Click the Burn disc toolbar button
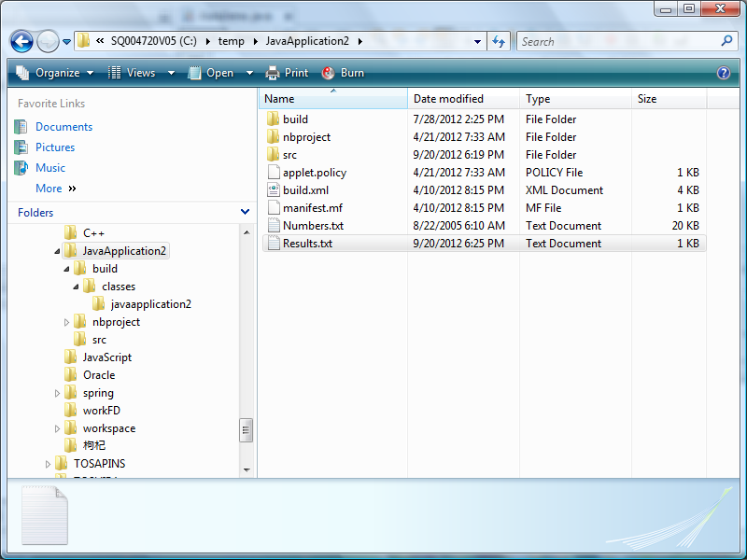The image size is (747, 560). point(343,73)
